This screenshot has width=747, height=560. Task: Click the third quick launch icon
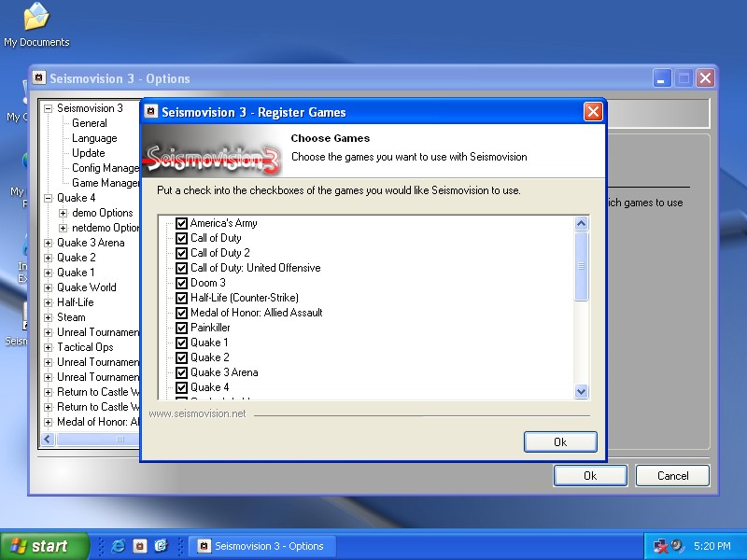[x=161, y=546]
